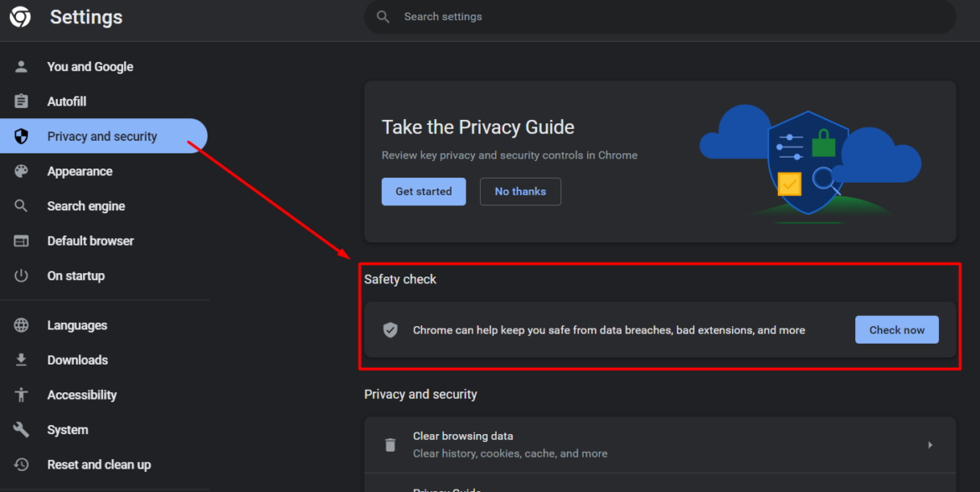This screenshot has width=980, height=492.
Task: Run the safety check with Check now
Action: 896,330
